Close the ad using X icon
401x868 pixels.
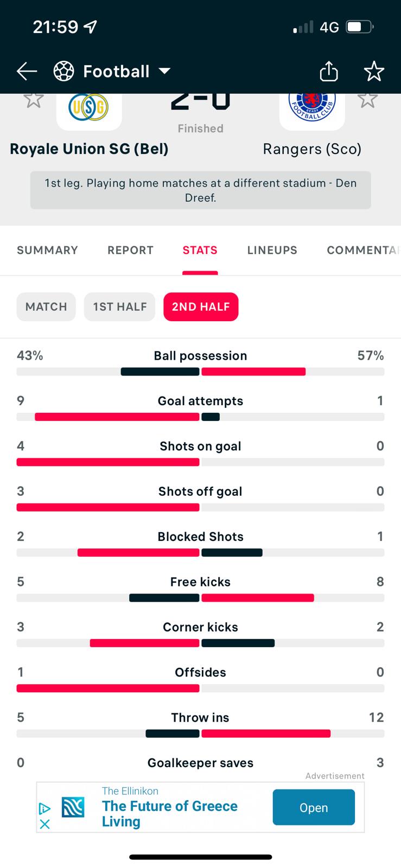pos(45,824)
